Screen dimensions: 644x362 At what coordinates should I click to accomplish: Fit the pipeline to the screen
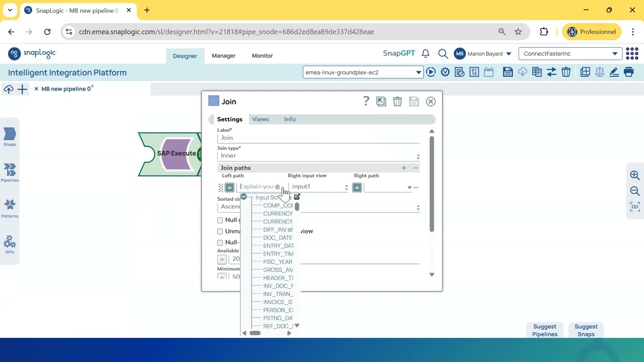point(635,207)
